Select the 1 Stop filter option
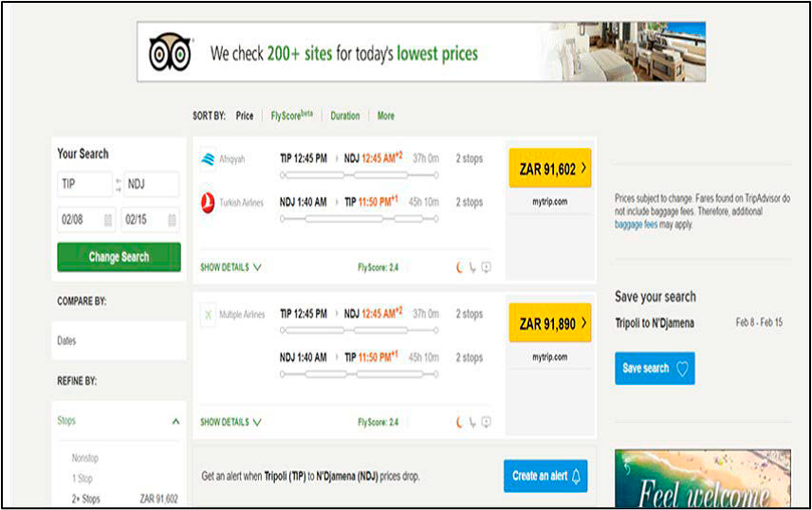 [83, 479]
